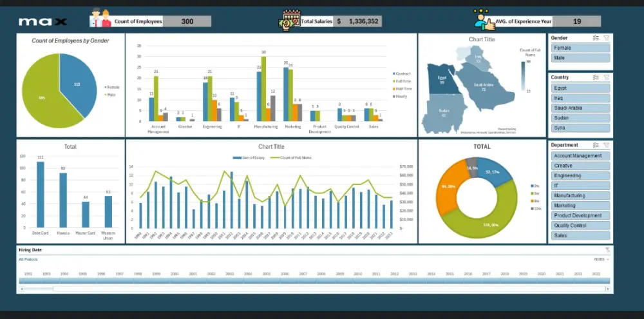Click the Debit Card bar labeled 111
Screen dimensions: 644x319
click(40, 195)
